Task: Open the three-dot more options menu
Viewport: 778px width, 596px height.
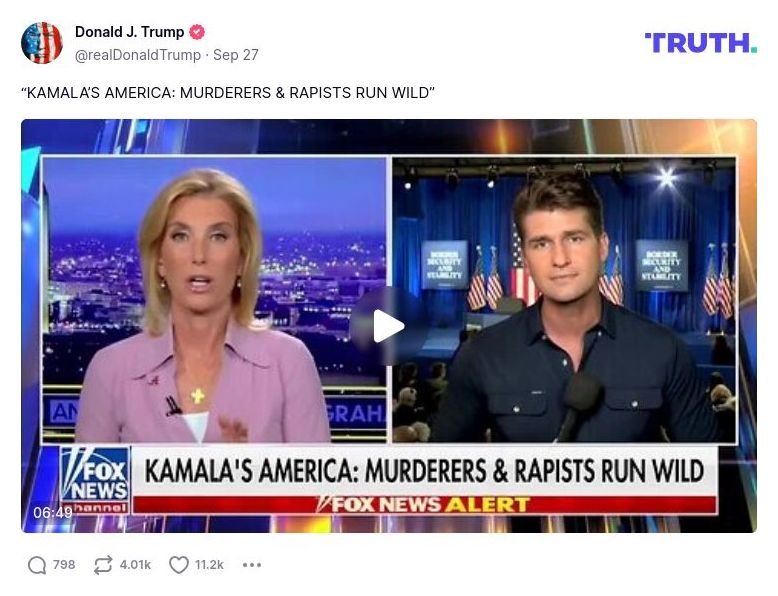Action: 252,565
